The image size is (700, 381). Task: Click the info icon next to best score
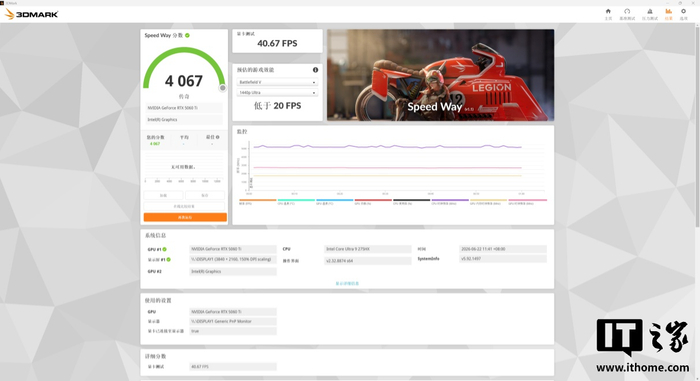pos(218,137)
